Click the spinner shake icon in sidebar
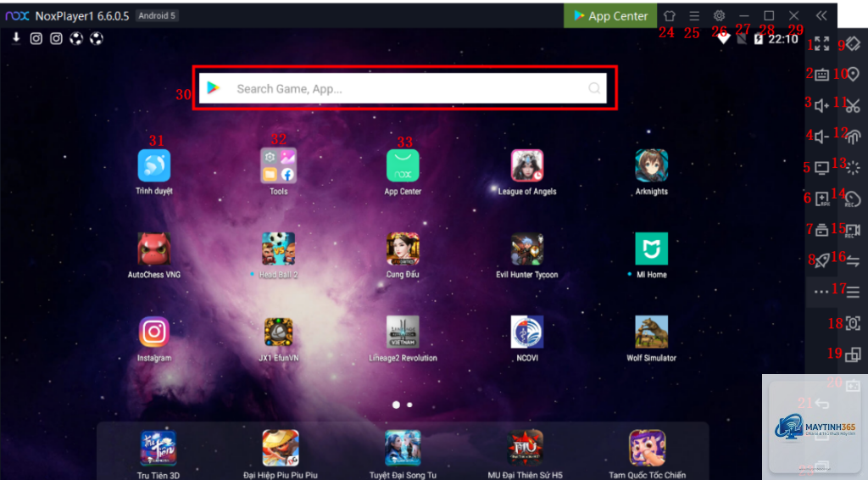This screenshot has width=868, height=480. [x=853, y=168]
